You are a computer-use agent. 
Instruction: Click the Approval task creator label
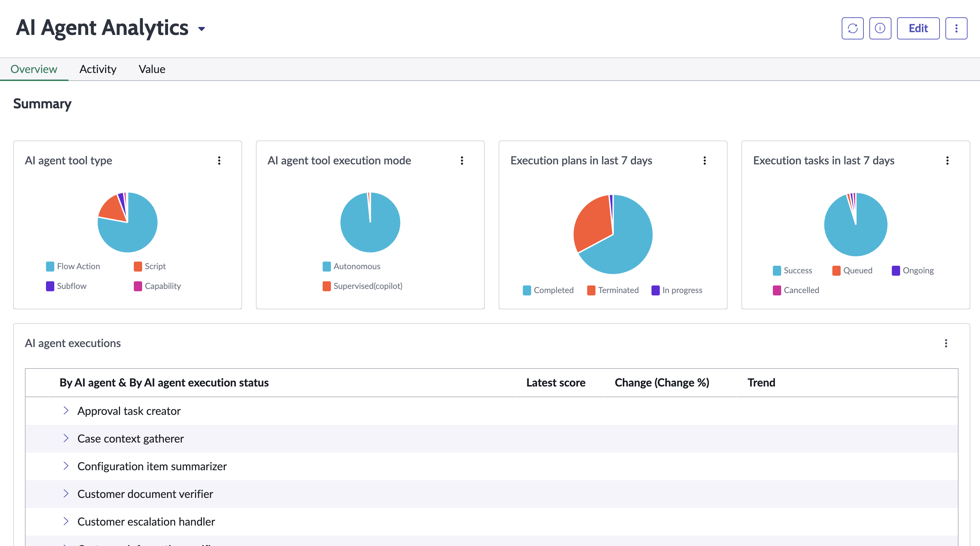coord(129,411)
